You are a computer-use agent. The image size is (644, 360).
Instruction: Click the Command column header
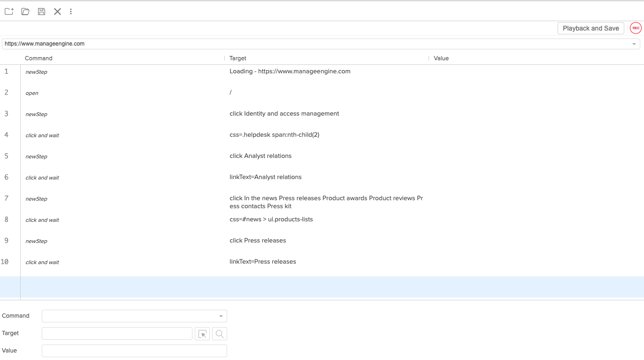click(38, 58)
